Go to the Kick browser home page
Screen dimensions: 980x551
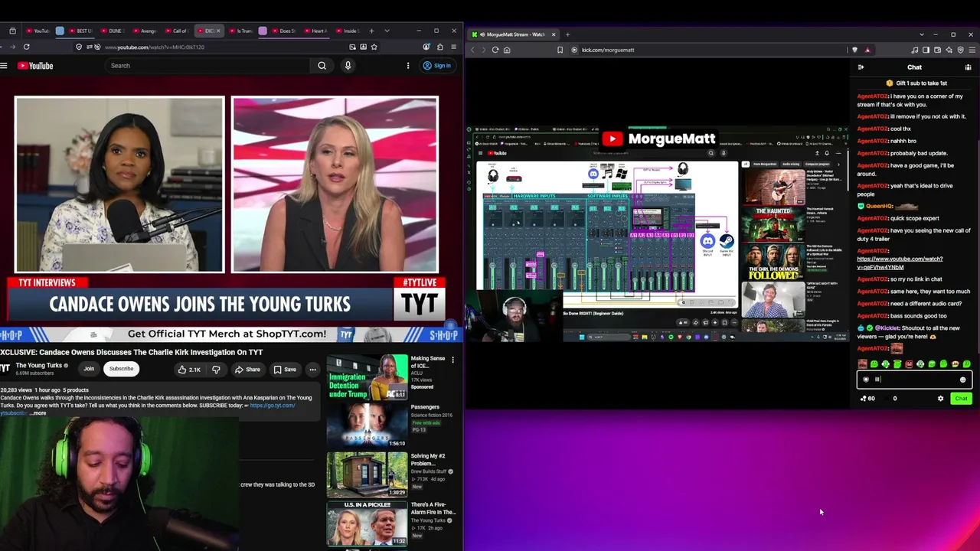coord(507,50)
